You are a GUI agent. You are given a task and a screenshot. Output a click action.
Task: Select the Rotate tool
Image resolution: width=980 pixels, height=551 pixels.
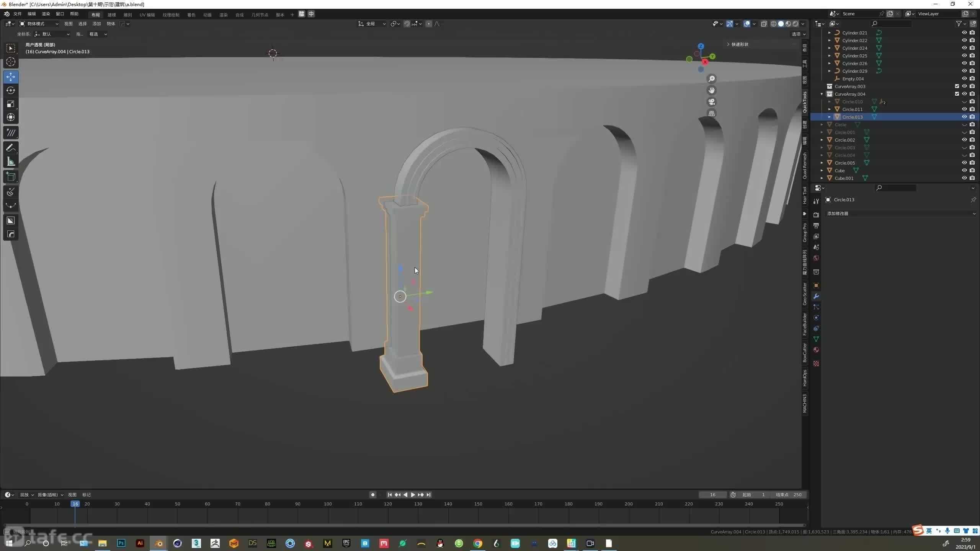(11, 90)
